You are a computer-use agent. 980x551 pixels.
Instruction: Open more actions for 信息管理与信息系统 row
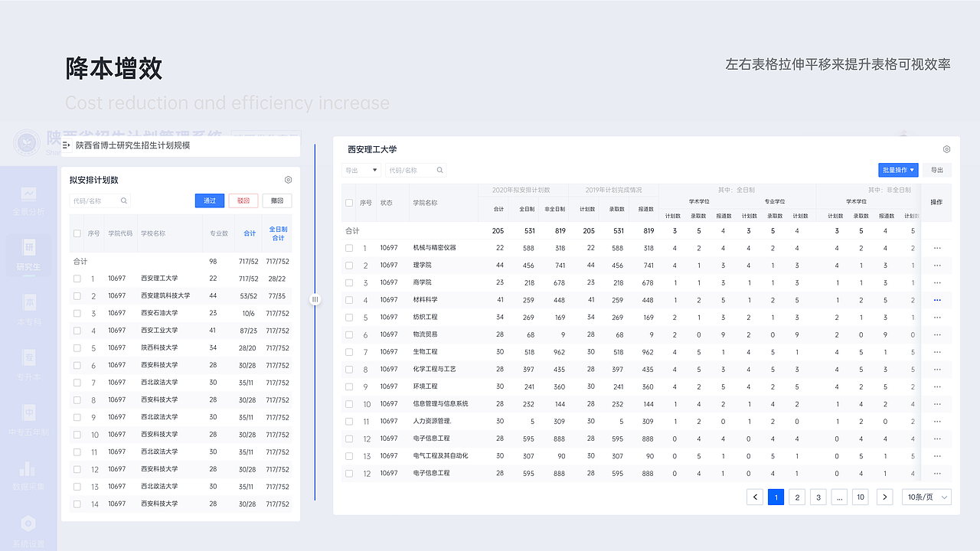[937, 404]
